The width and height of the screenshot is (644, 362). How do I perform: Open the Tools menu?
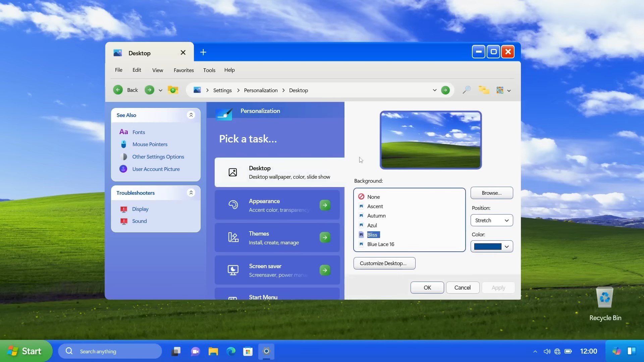coord(209,70)
